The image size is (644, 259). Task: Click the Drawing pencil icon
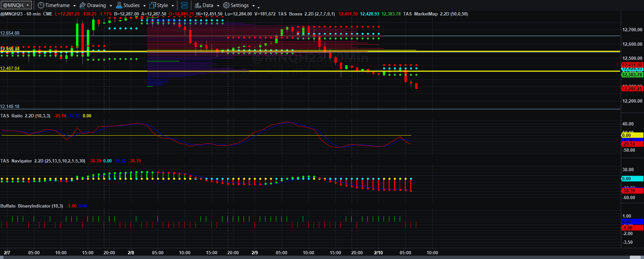click(82, 5)
